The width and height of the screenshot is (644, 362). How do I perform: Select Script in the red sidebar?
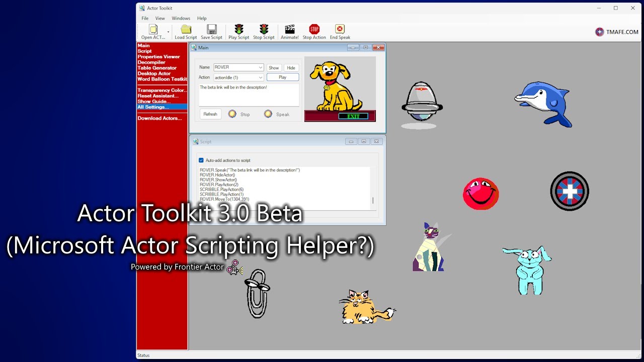coord(144,51)
